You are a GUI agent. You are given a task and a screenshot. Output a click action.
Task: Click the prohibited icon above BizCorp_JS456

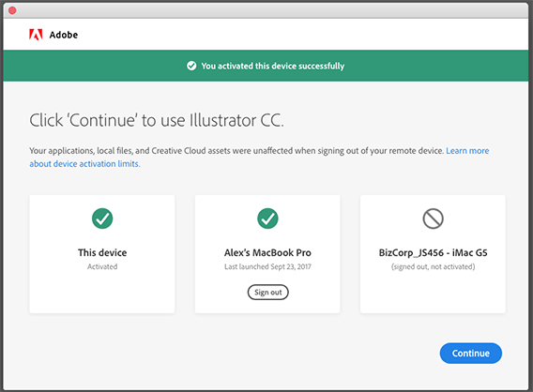tap(433, 219)
